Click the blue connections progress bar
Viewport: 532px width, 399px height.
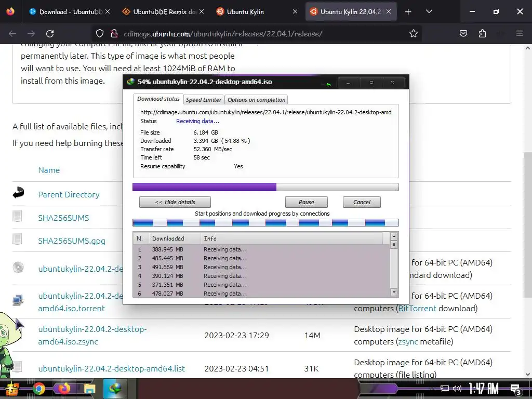[x=265, y=222]
